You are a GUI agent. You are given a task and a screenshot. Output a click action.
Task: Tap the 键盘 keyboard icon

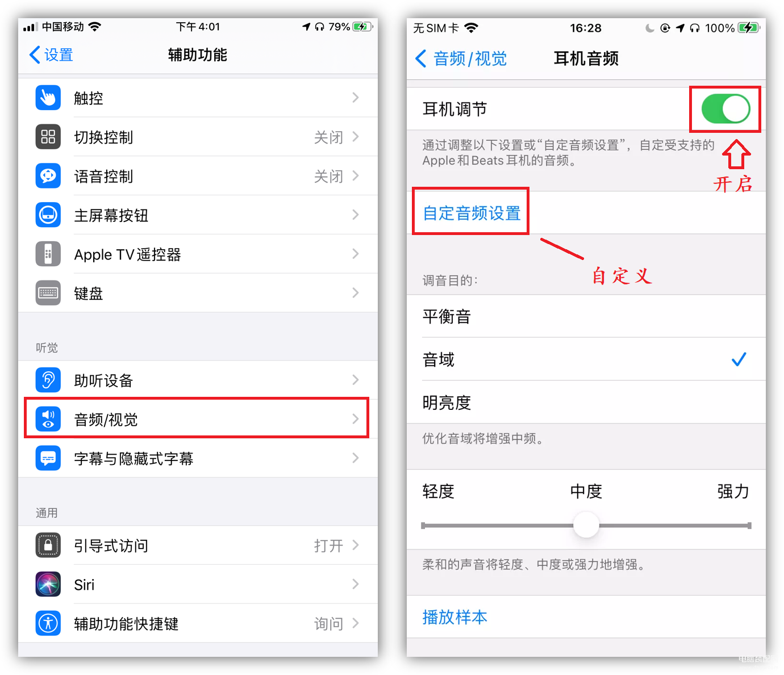[x=48, y=293]
